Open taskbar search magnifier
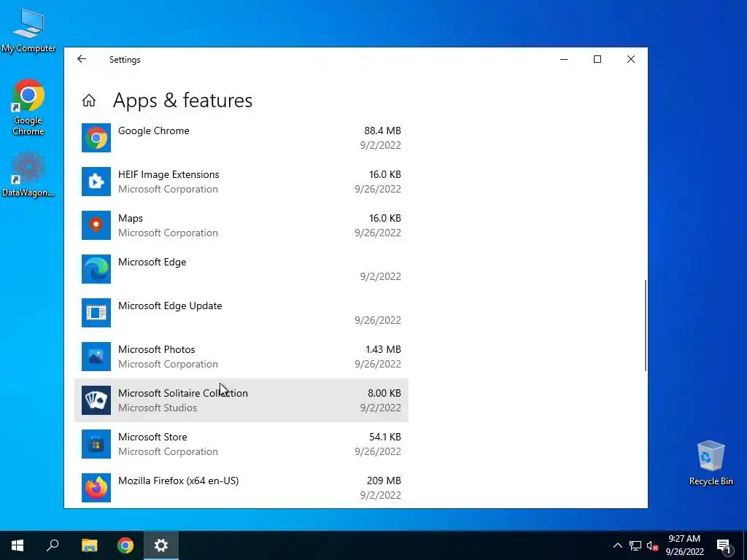 point(53,545)
